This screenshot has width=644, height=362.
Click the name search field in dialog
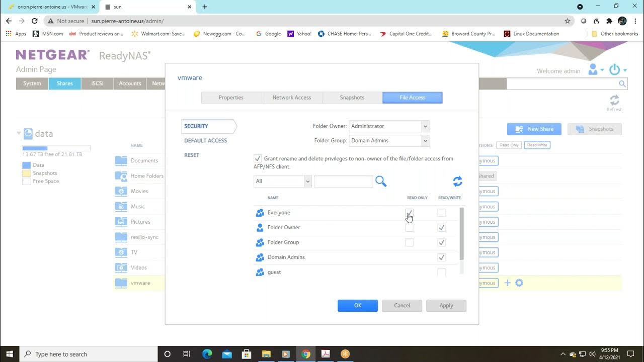tap(344, 181)
